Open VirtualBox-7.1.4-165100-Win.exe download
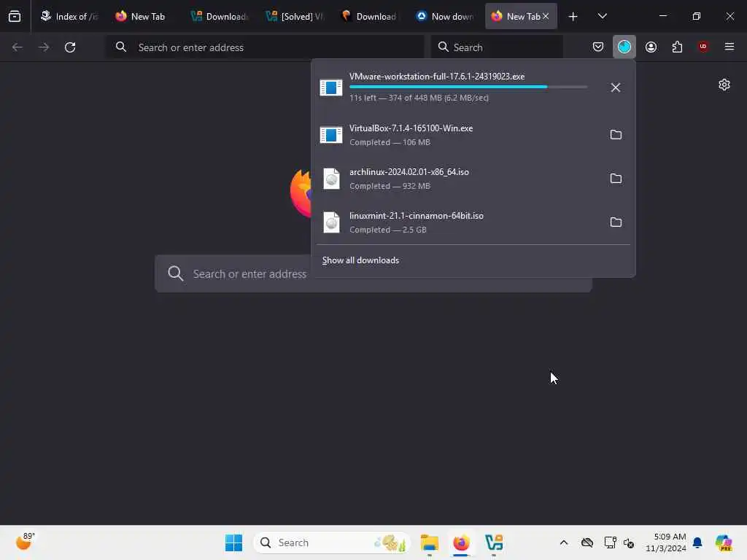 457,135
